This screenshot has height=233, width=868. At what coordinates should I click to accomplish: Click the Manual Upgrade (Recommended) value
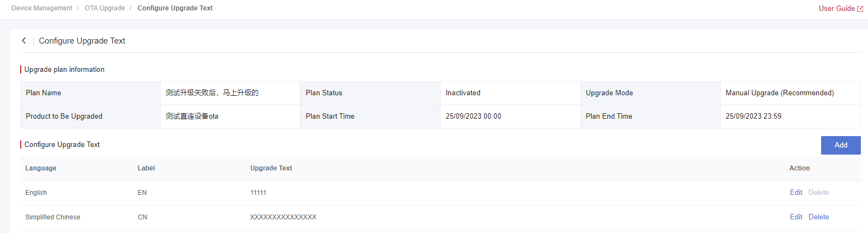coord(780,93)
